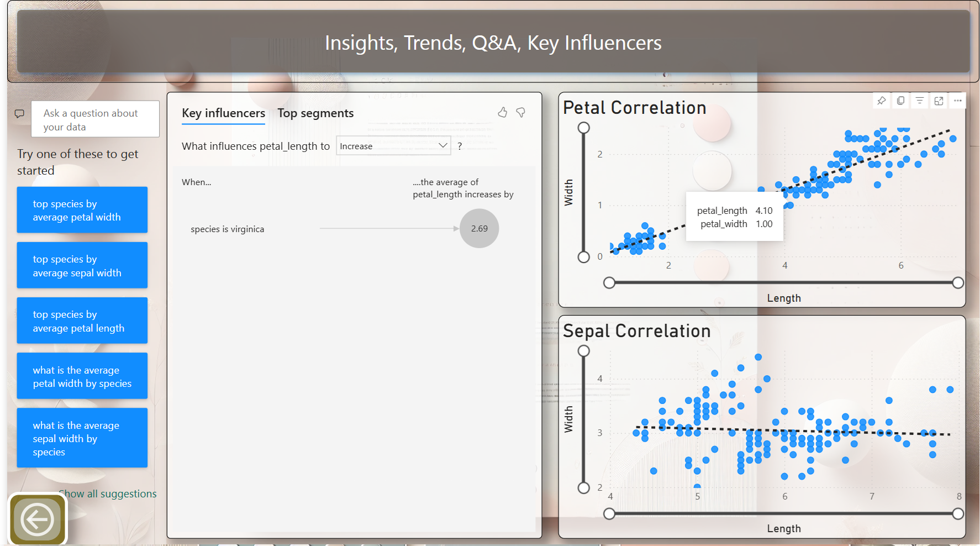The image size is (980, 546).
Task: Open more options ellipsis on Petal Correlation
Action: (958, 101)
